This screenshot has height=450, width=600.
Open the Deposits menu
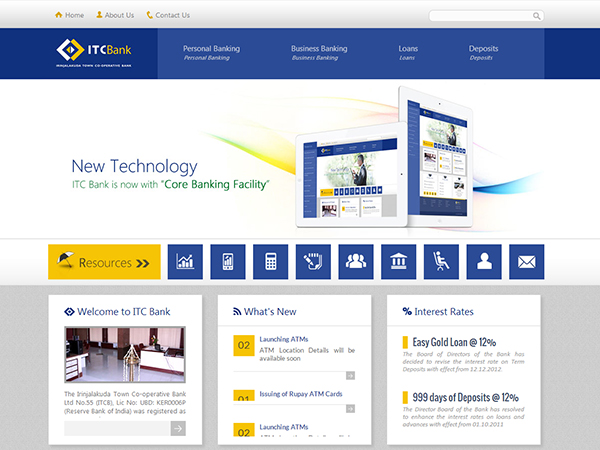point(483,48)
